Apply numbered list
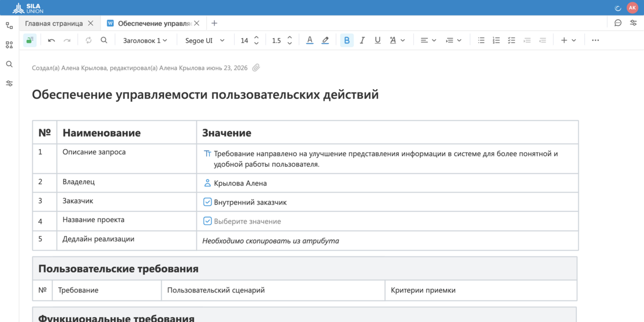Screen dimensions: 644x322 [x=496, y=40]
